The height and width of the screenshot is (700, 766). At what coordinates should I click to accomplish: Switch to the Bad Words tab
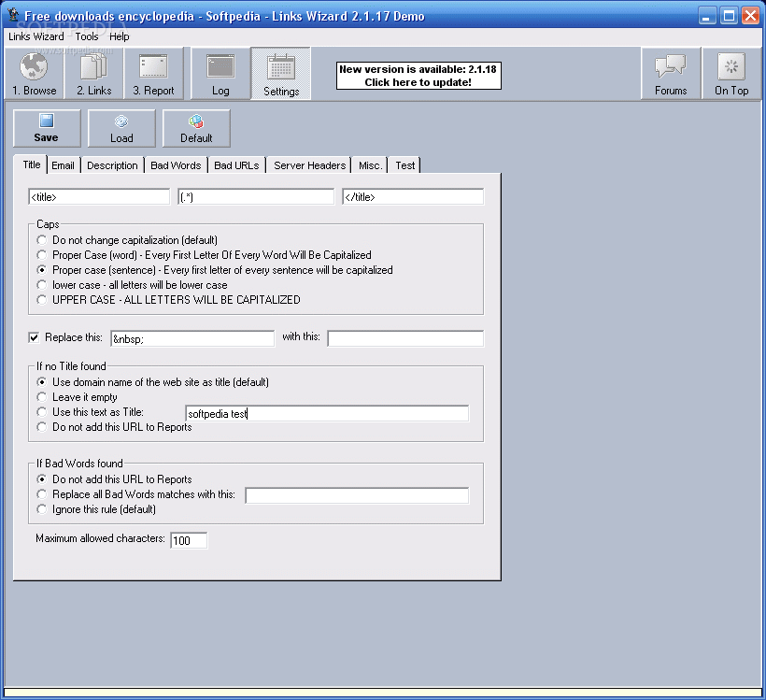(176, 165)
